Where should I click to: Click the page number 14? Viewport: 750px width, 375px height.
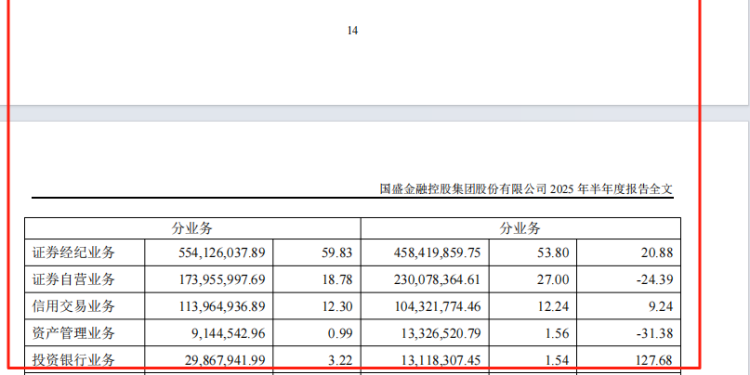point(353,31)
